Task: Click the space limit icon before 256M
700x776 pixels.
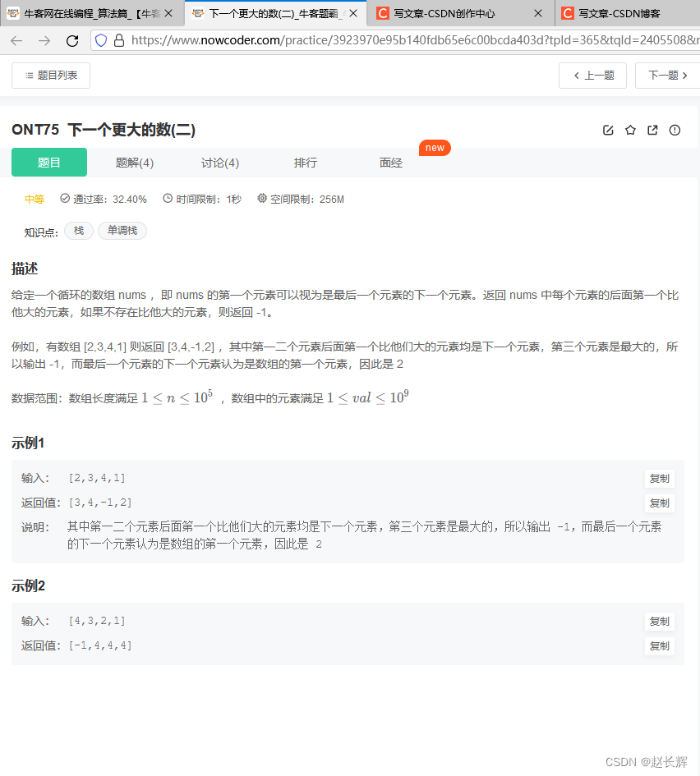Action: point(261,198)
